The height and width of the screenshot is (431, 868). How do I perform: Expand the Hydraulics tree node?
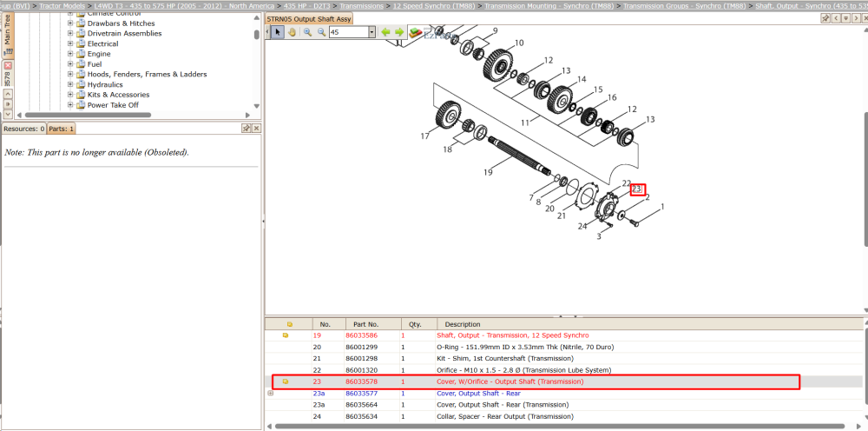tap(70, 85)
